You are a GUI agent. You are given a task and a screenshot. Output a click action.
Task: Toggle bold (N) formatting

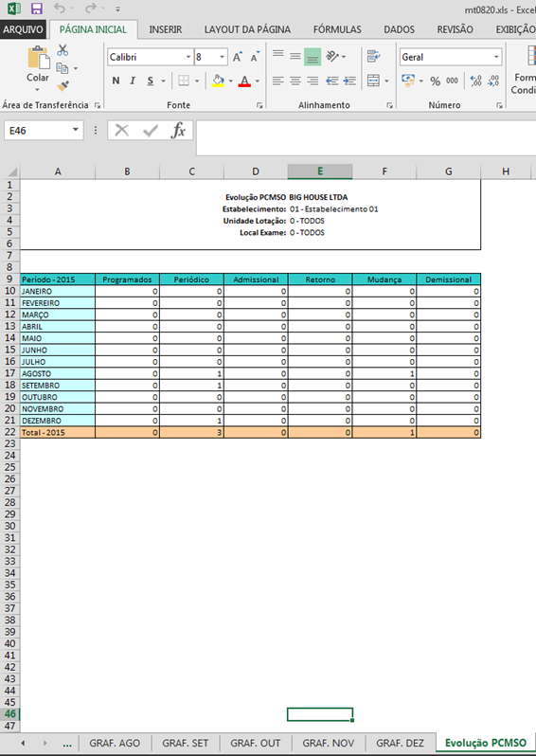[x=116, y=81]
